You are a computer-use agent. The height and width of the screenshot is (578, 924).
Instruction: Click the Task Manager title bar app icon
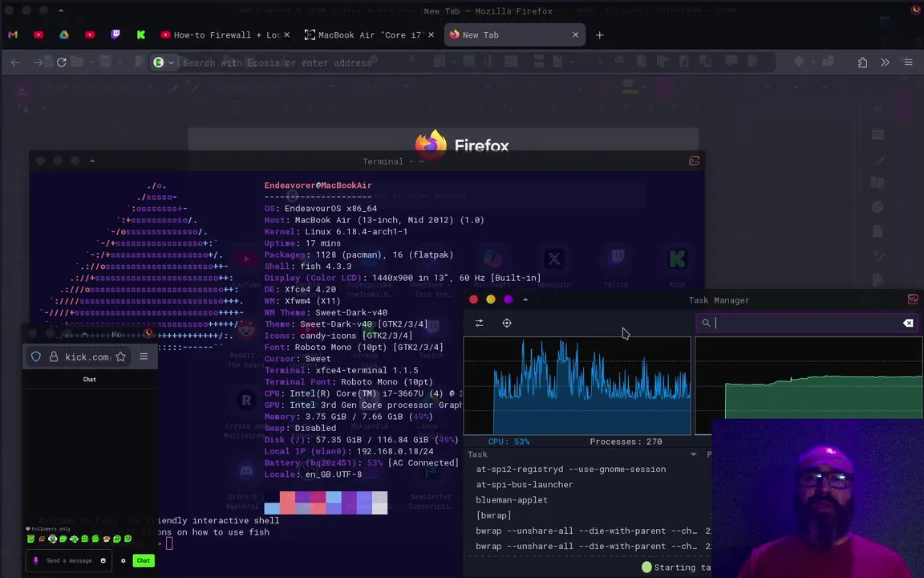(x=913, y=299)
